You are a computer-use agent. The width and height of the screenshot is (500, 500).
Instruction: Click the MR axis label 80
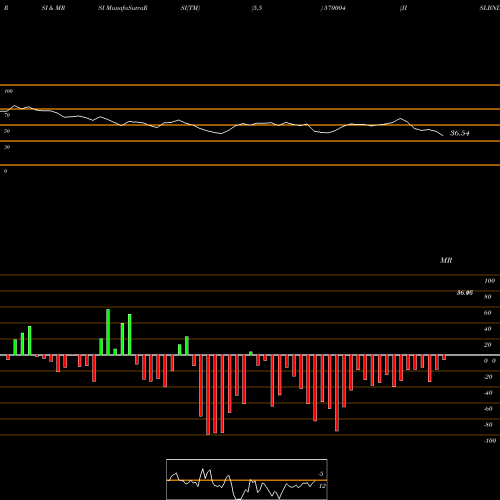pyautogui.click(x=488, y=297)
